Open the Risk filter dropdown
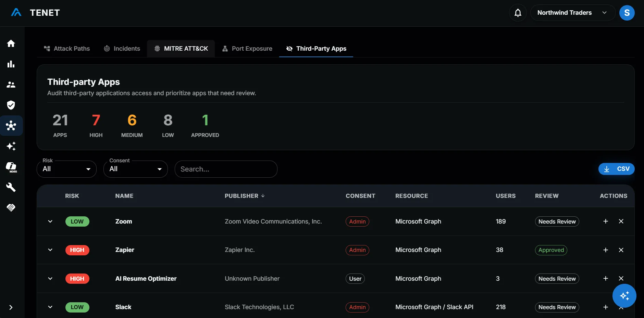The height and width of the screenshot is (318, 644). 66,169
